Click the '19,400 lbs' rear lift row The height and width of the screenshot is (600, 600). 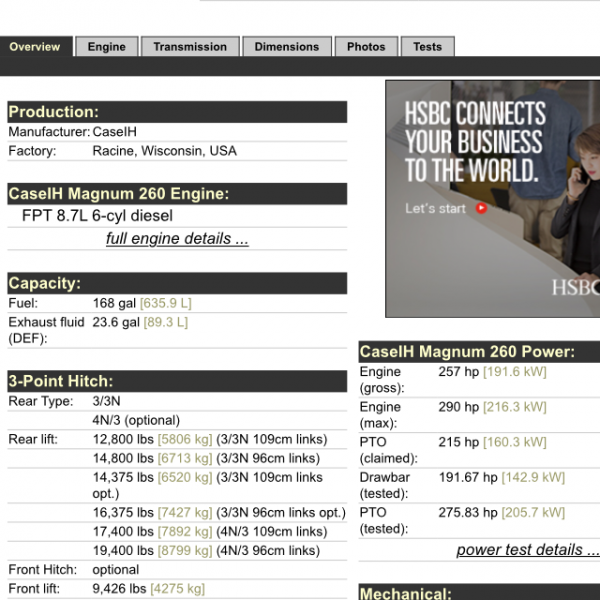click(x=177, y=551)
